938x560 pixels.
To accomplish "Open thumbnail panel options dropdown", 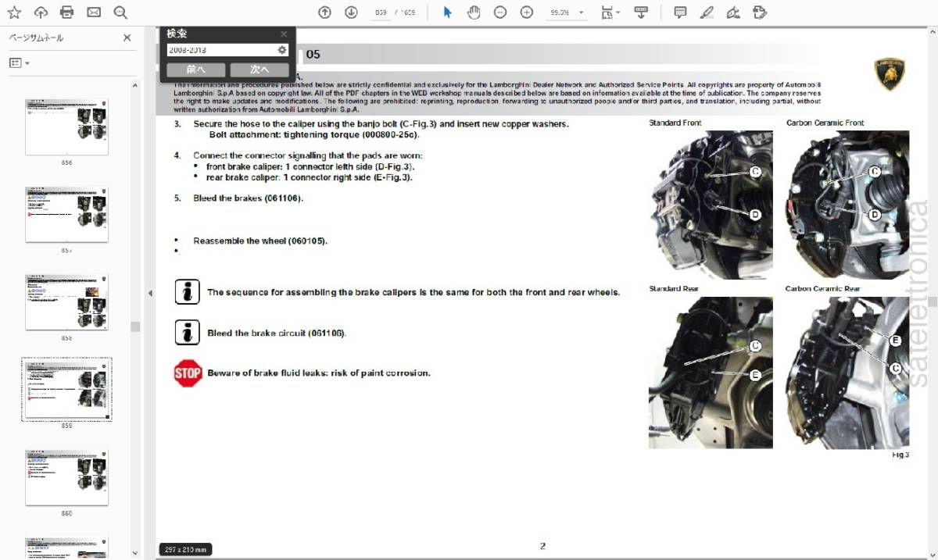I will coord(19,62).
